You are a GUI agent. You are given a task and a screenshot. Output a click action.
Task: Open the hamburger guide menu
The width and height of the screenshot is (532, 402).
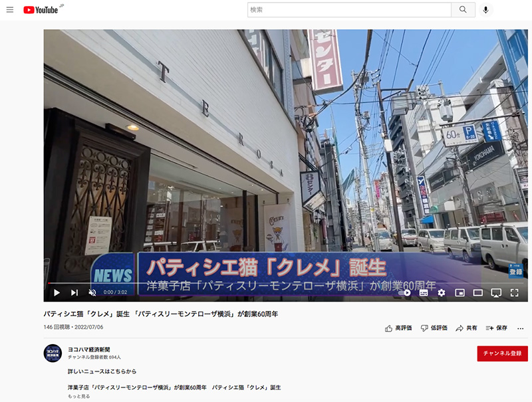click(x=10, y=10)
